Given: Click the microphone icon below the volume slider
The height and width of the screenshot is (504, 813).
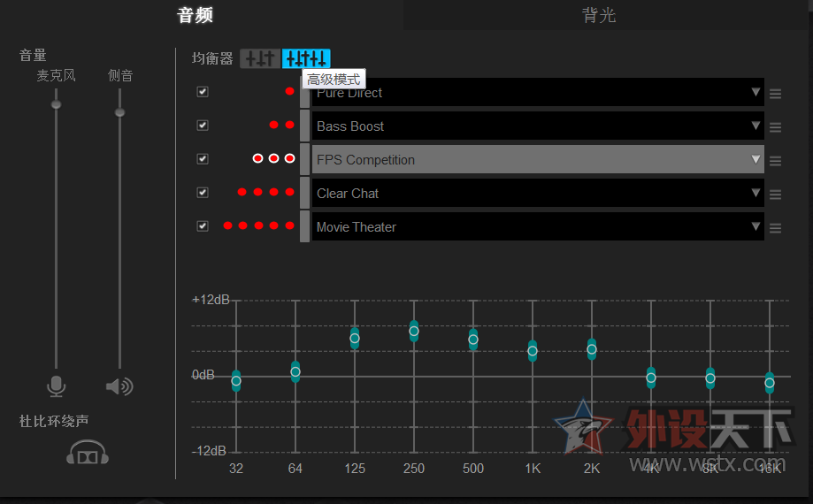Looking at the screenshot, I should tap(56, 386).
